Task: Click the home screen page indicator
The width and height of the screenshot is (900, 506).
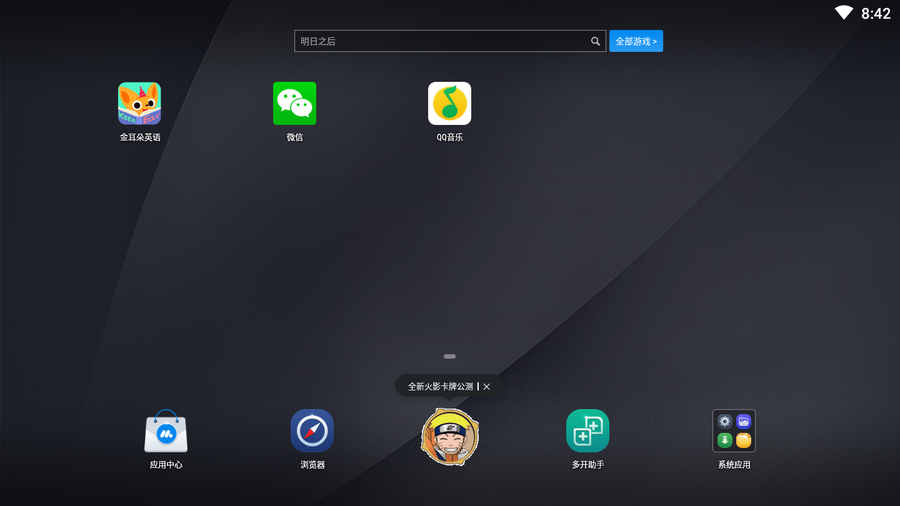Action: click(x=450, y=356)
